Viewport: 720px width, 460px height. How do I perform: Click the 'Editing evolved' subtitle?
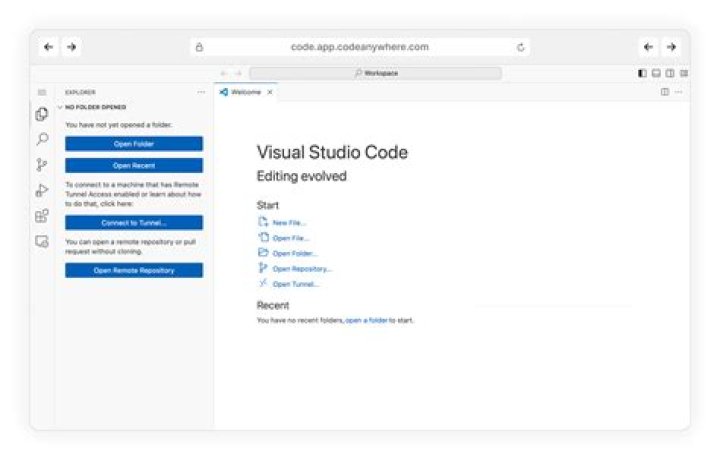pos(302,176)
